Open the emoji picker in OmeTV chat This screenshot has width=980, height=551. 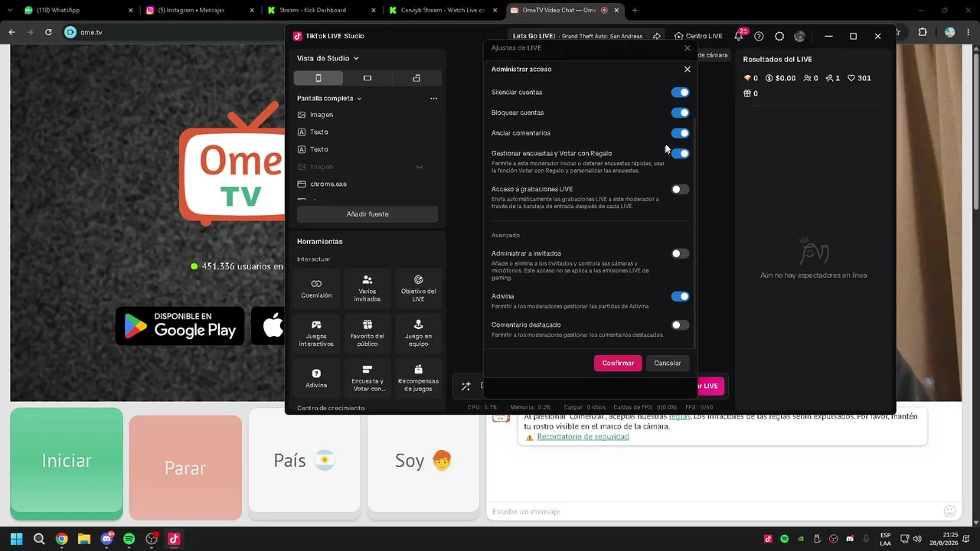(x=949, y=511)
